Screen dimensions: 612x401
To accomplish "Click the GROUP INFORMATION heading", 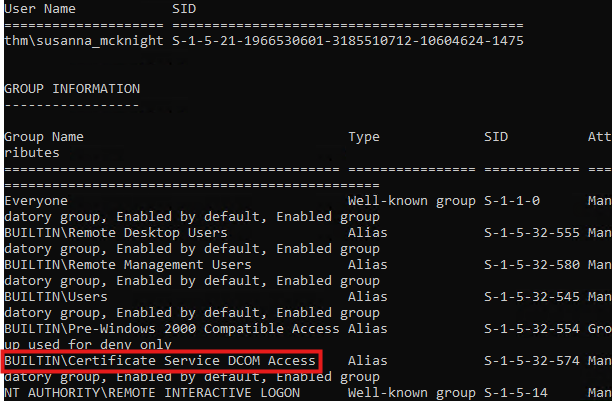I will point(72,89).
